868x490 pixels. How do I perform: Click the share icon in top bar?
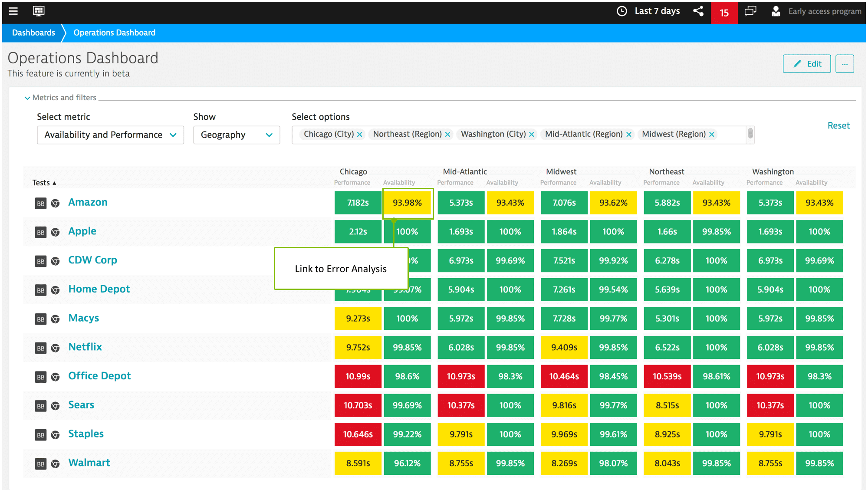coord(698,11)
